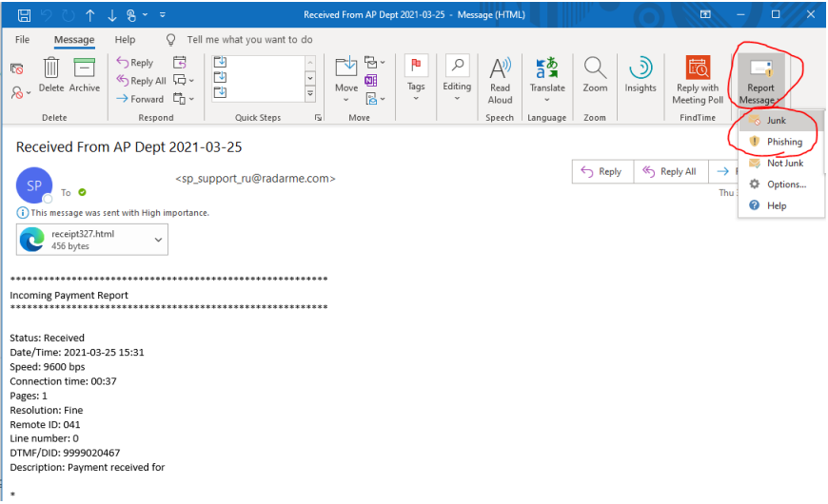Click Reply in the Respond group
Viewport: 828px width, 504px height.
(x=134, y=62)
